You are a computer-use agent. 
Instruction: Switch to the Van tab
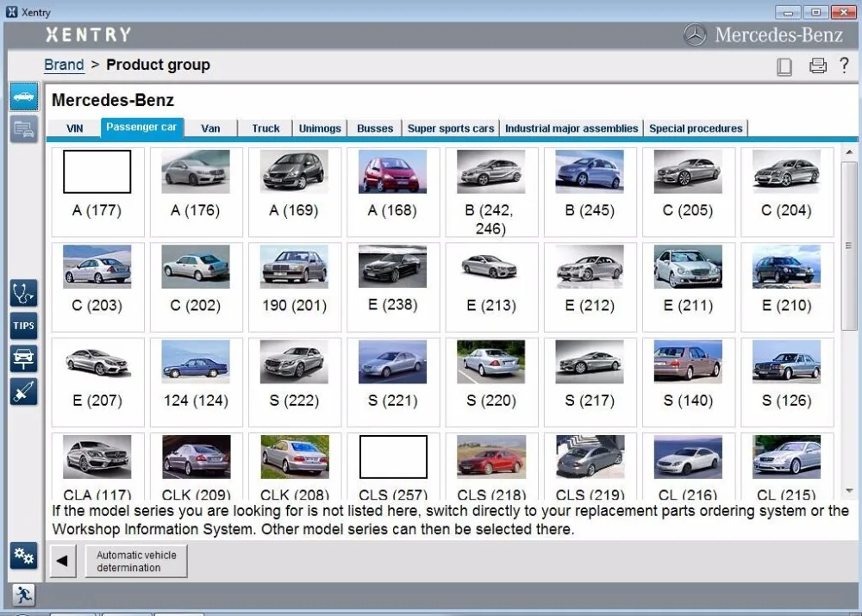click(x=210, y=128)
